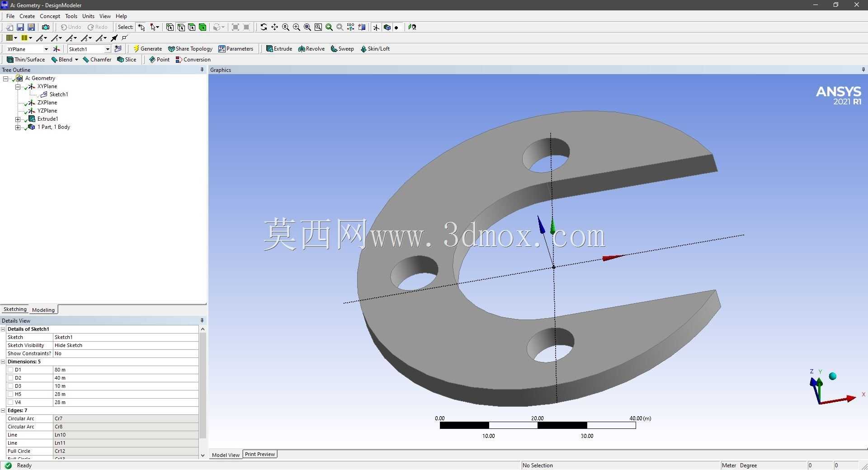868x470 pixels.
Task: Toggle the Display Points dot button
Action: tap(396, 27)
